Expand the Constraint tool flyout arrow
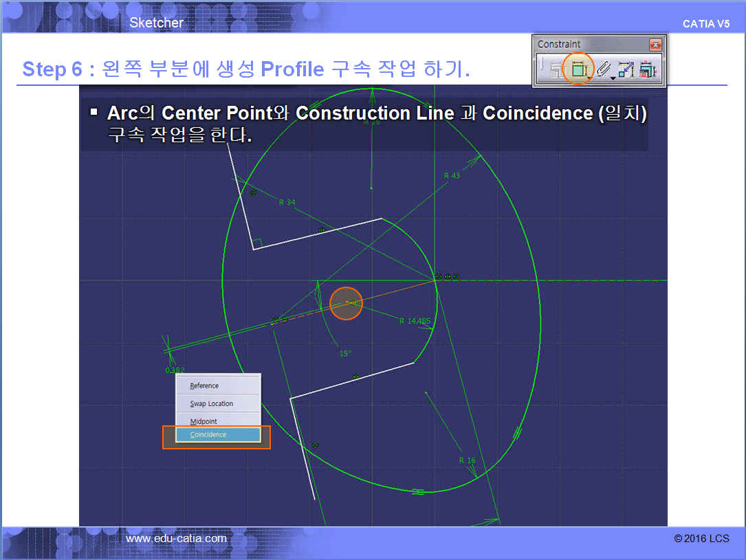 [x=589, y=78]
